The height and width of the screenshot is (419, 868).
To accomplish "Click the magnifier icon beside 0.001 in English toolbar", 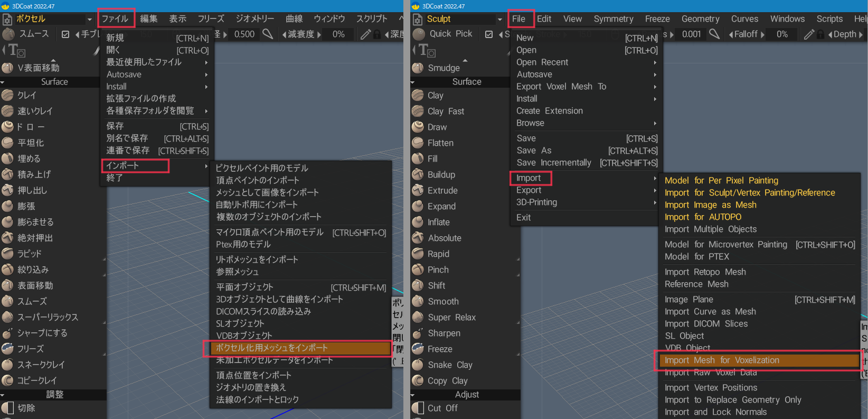I will (x=714, y=34).
